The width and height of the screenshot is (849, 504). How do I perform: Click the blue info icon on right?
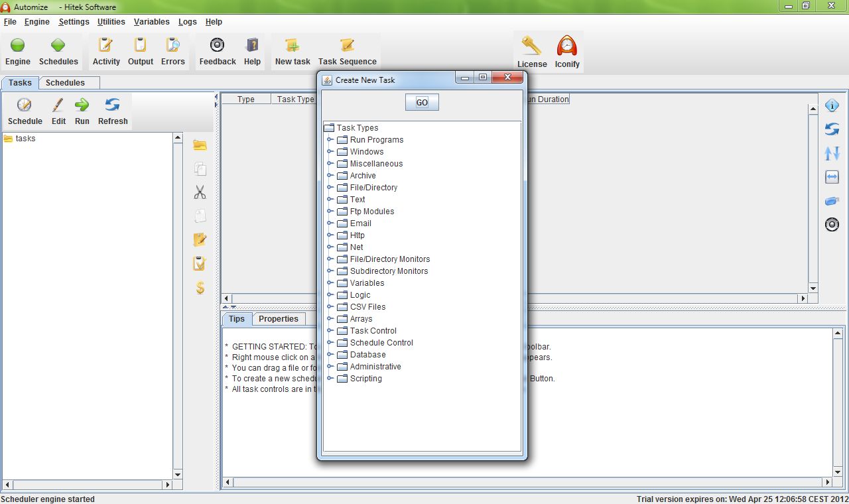pos(832,105)
